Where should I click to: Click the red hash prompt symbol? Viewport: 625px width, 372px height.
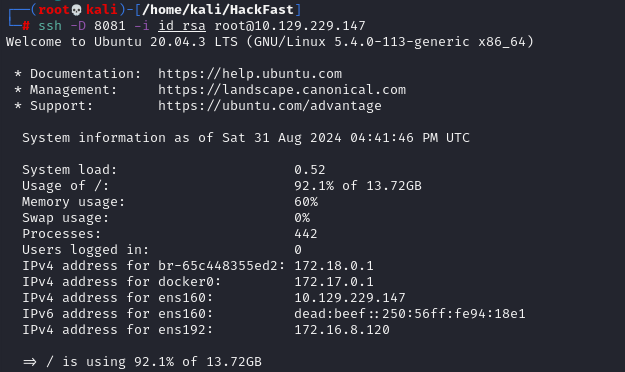pos(26,26)
